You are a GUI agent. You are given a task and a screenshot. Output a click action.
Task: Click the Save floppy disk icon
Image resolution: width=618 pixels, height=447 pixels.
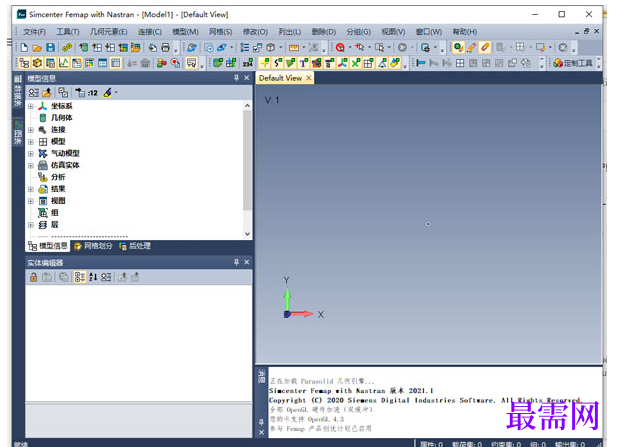pyautogui.click(x=50, y=48)
